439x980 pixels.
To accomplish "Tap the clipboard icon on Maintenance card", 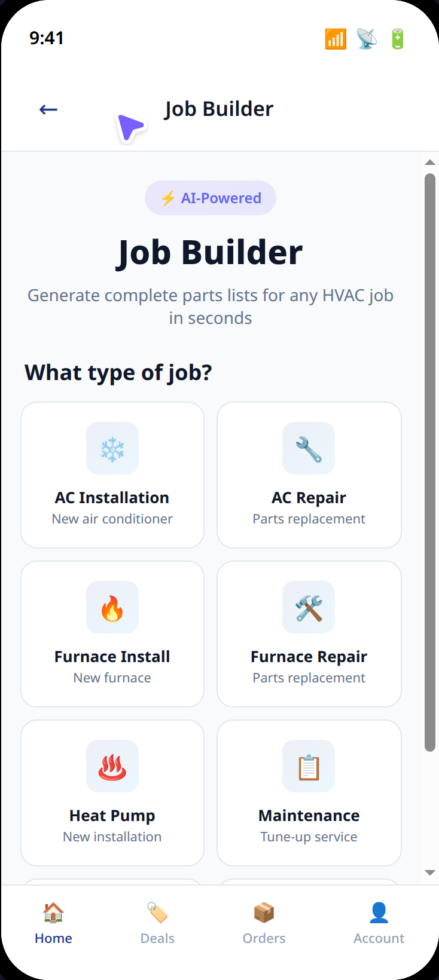I will [309, 766].
